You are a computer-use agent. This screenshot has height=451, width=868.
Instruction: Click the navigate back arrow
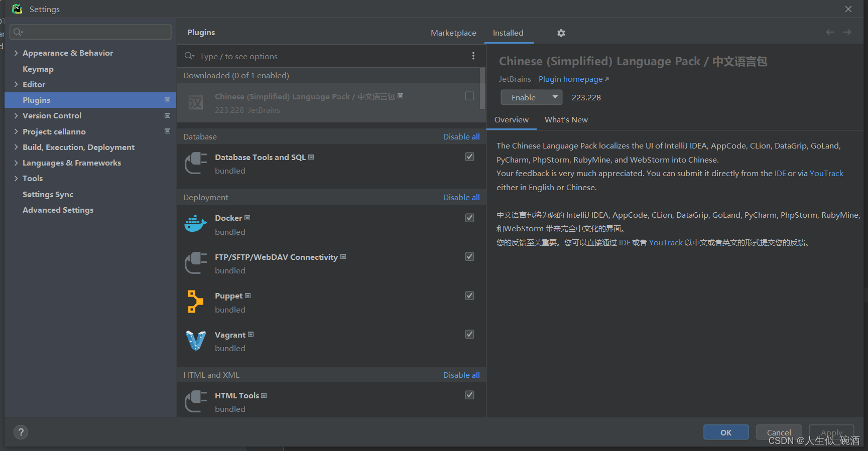point(830,32)
